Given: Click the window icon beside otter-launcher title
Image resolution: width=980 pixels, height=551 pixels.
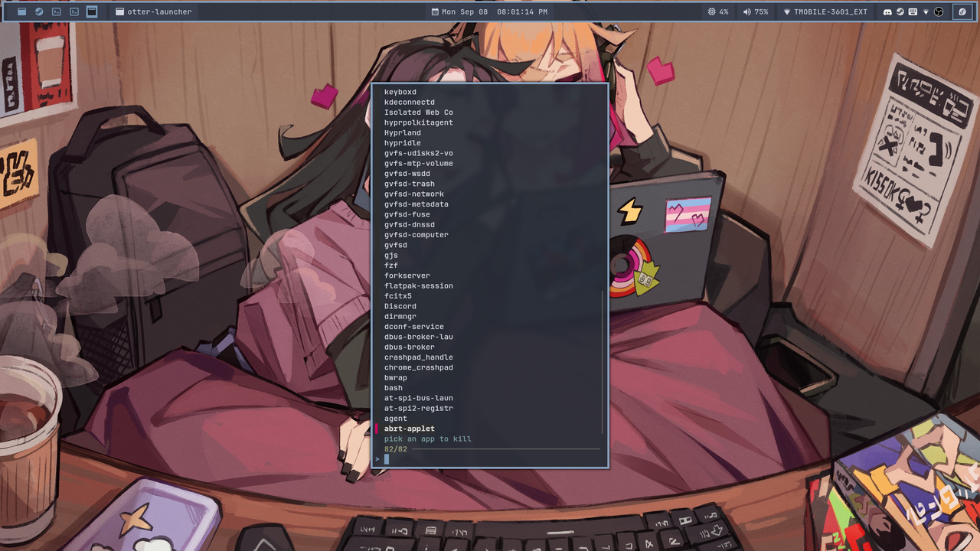Looking at the screenshot, I should pos(120,12).
